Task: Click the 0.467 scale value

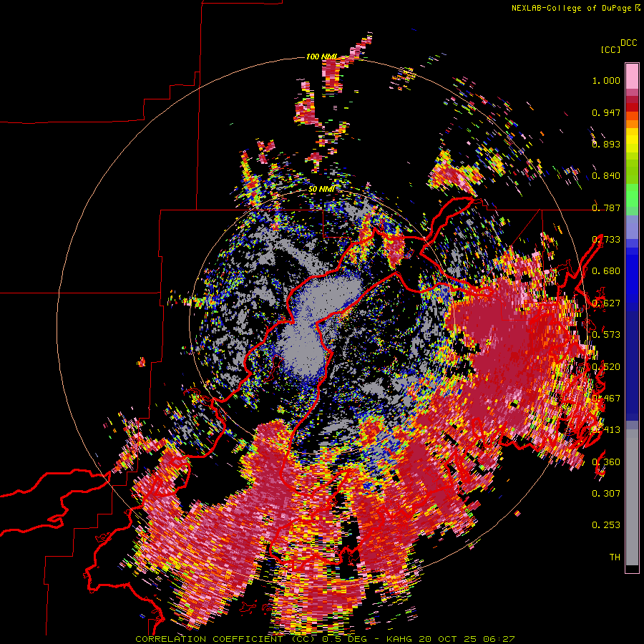Action: coord(606,398)
